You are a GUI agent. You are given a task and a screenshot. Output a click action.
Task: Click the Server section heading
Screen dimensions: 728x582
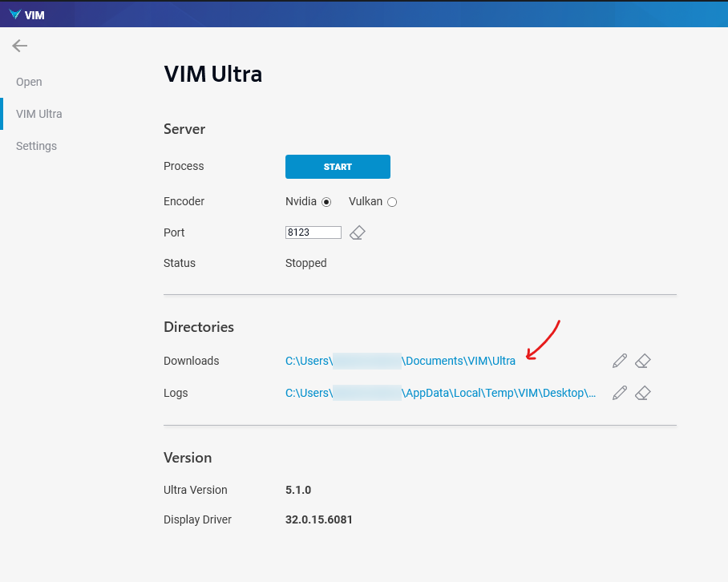(184, 129)
